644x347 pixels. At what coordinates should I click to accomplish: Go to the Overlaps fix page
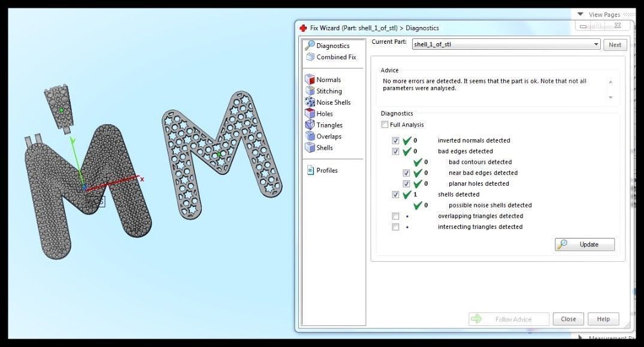328,136
